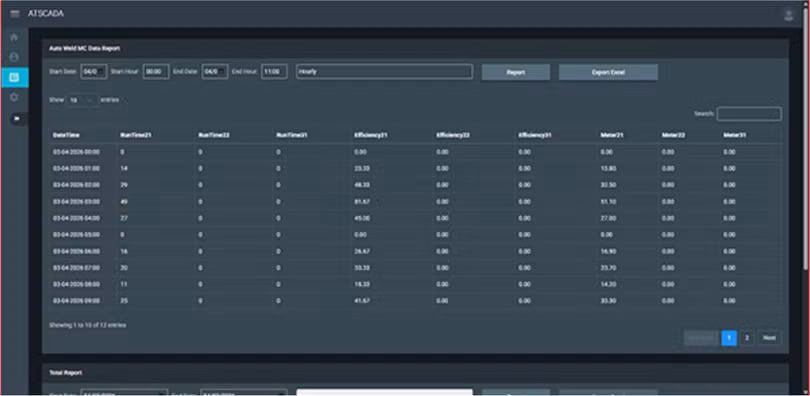Click the Export Excel button
Viewport: 810px width, 396px height.
(608, 72)
